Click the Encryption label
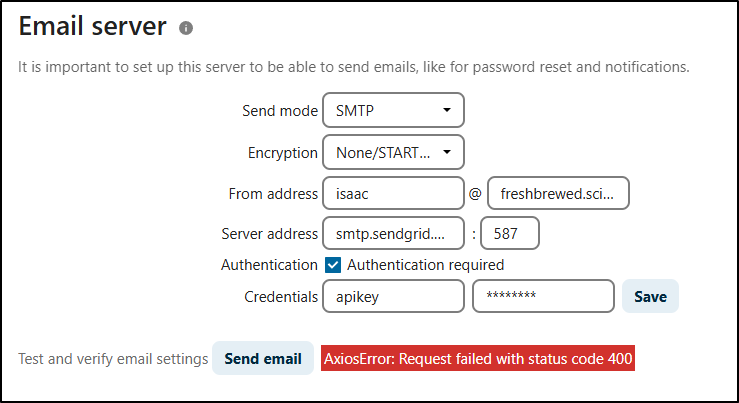This screenshot has height=403, width=739. (x=282, y=153)
